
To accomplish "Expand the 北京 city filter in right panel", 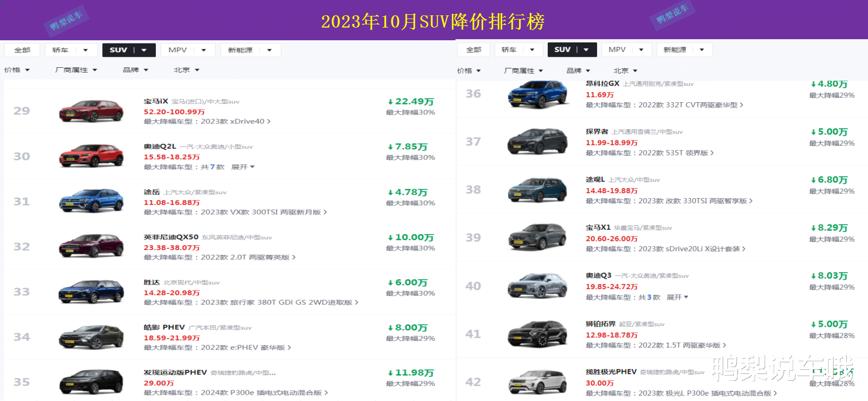I will (626, 70).
